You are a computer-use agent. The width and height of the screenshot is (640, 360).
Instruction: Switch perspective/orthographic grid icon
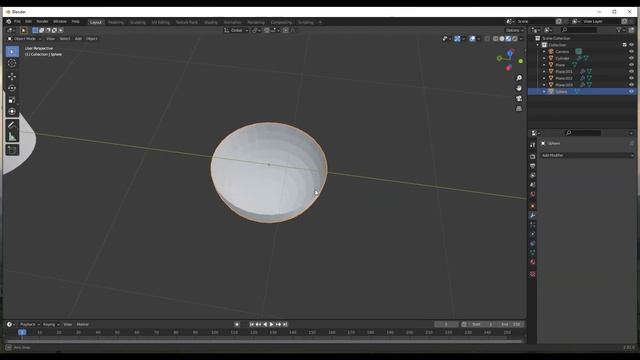pos(519,109)
